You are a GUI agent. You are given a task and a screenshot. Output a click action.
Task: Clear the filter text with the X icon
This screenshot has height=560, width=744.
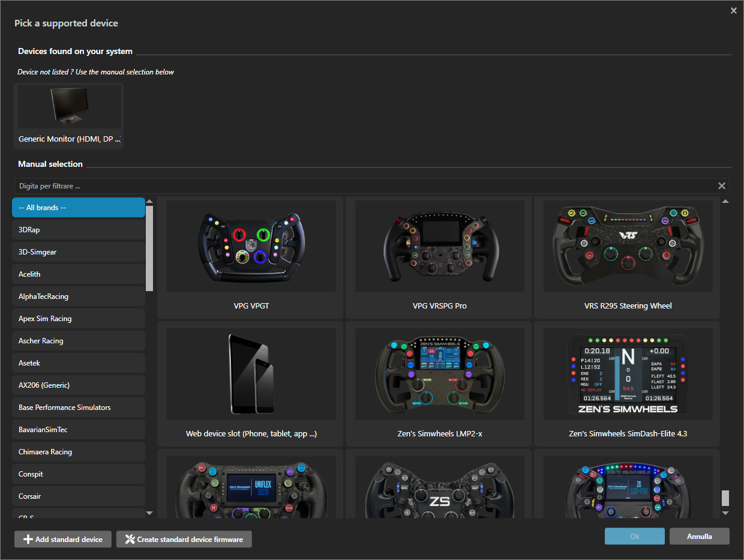[x=722, y=186]
